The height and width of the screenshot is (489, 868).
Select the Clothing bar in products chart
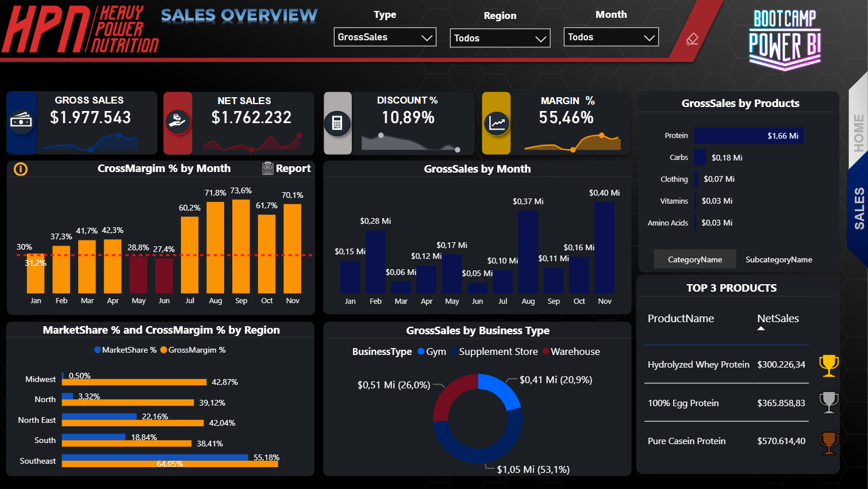coord(697,179)
